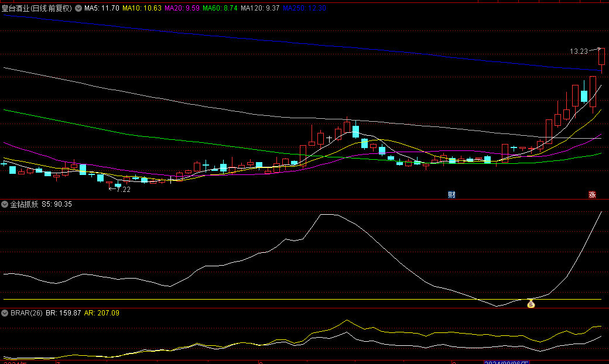The width and height of the screenshot is (609, 364).
Task: Select the MA20: 9.59 label
Action: click(182, 8)
